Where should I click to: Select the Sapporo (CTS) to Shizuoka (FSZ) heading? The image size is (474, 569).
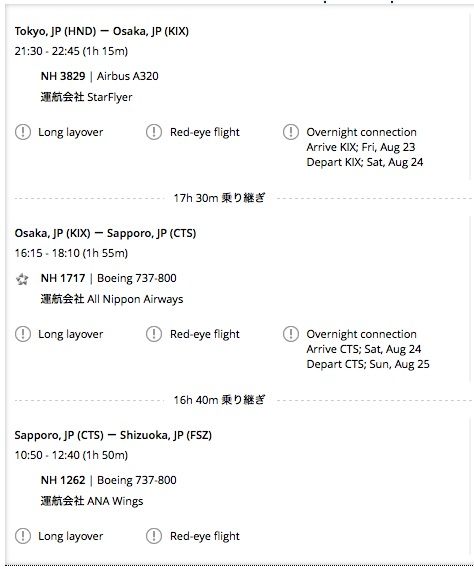point(113,435)
